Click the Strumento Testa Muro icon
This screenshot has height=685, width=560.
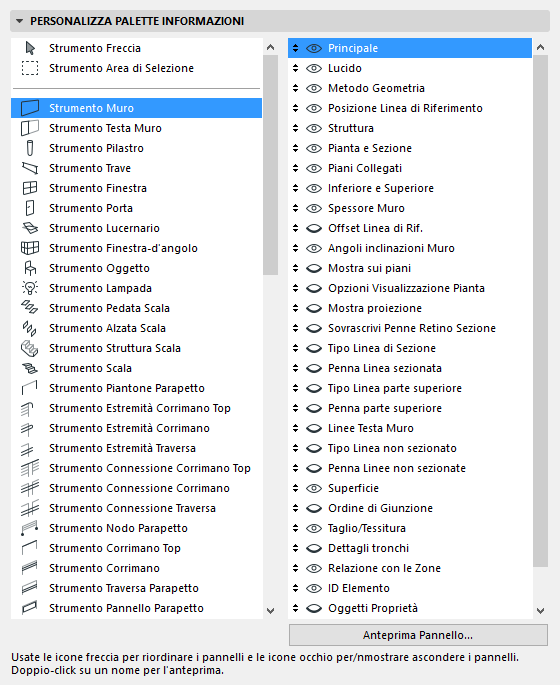(30, 128)
